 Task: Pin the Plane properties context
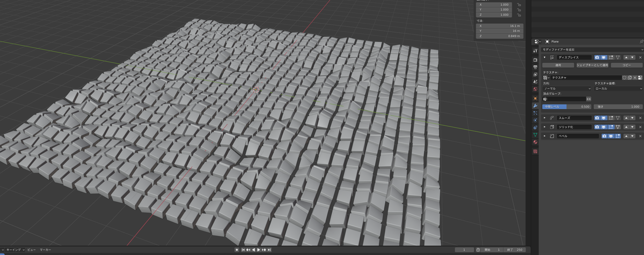pyautogui.click(x=641, y=41)
